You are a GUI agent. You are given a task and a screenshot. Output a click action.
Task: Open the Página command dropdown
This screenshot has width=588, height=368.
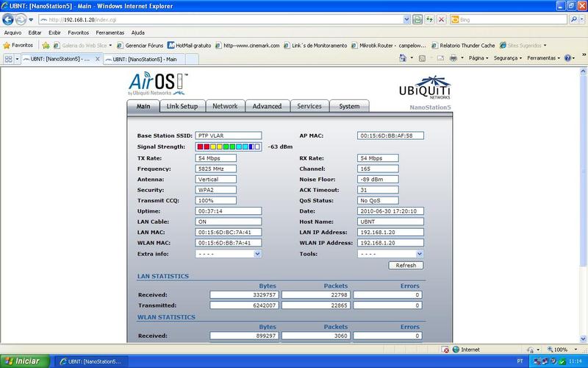pos(478,58)
